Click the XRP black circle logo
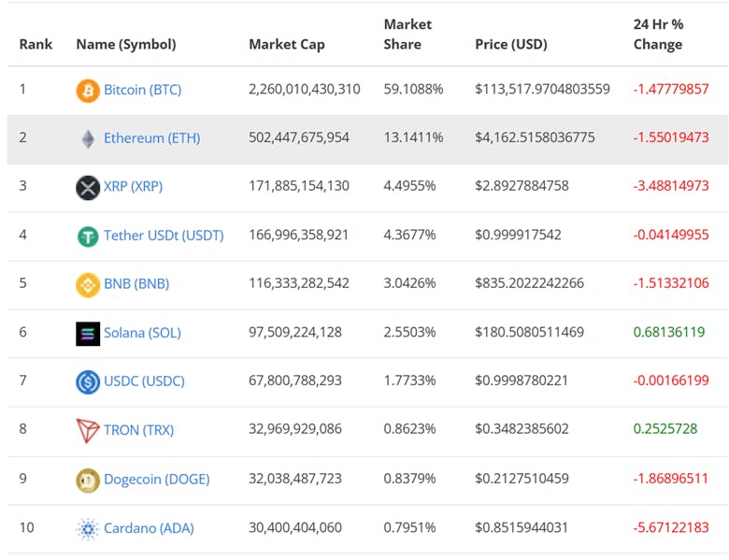This screenshot has width=729, height=560. click(88, 187)
